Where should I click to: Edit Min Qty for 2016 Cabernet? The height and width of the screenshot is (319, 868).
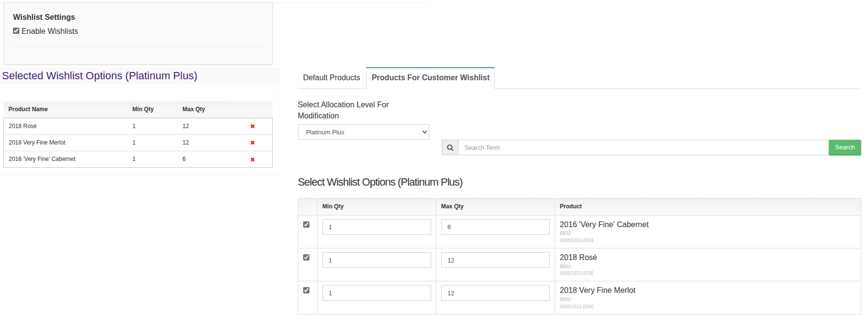pyautogui.click(x=377, y=227)
